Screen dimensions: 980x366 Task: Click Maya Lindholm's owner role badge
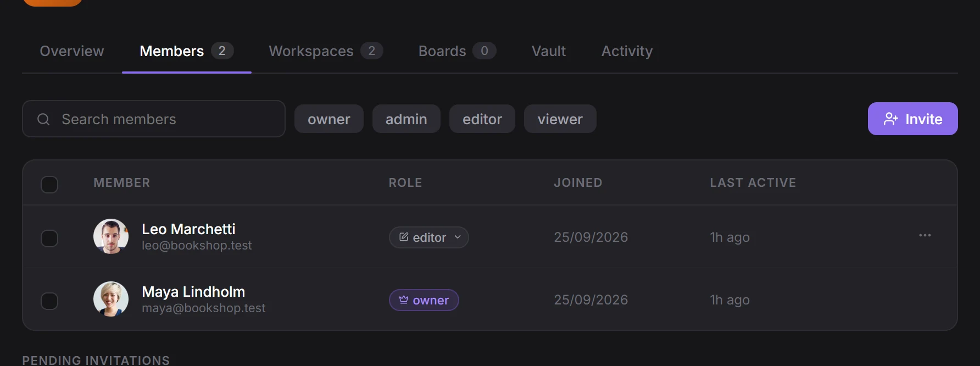(424, 300)
